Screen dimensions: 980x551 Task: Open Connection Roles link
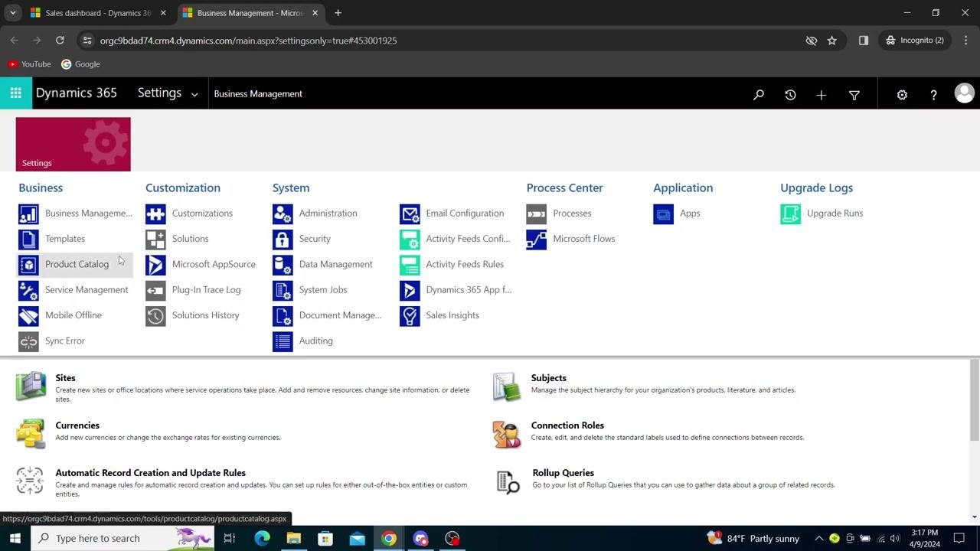point(567,425)
